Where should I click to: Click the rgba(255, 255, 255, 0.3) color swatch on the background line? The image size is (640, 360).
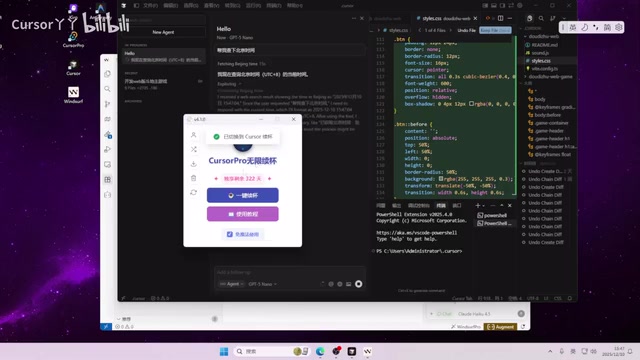(441, 179)
